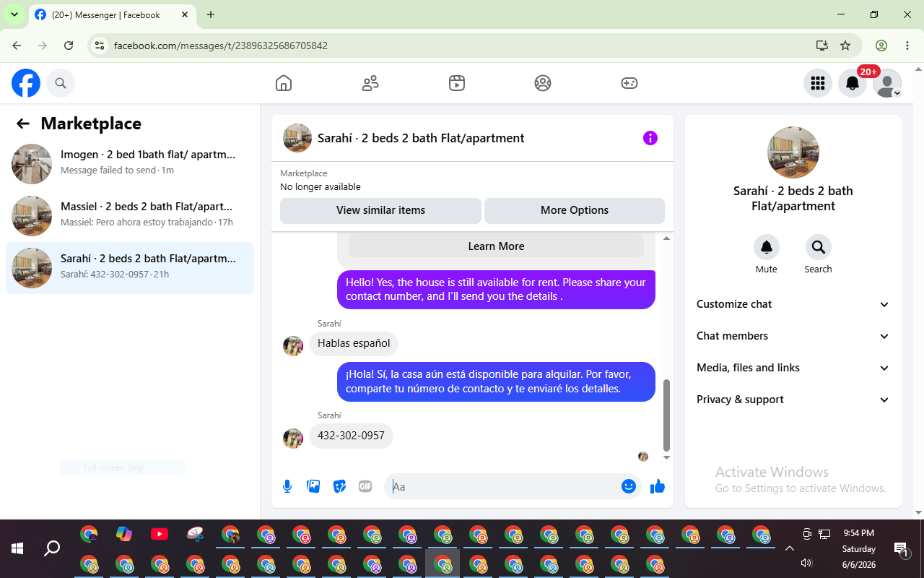Image resolution: width=924 pixels, height=578 pixels.
Task: Click the More Options button
Action: (575, 210)
